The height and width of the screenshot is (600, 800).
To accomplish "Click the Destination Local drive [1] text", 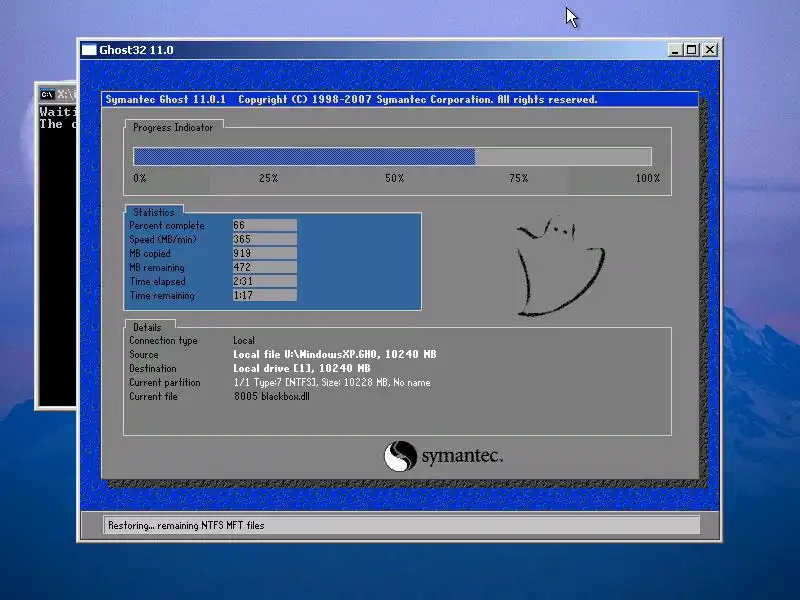I will (302, 368).
